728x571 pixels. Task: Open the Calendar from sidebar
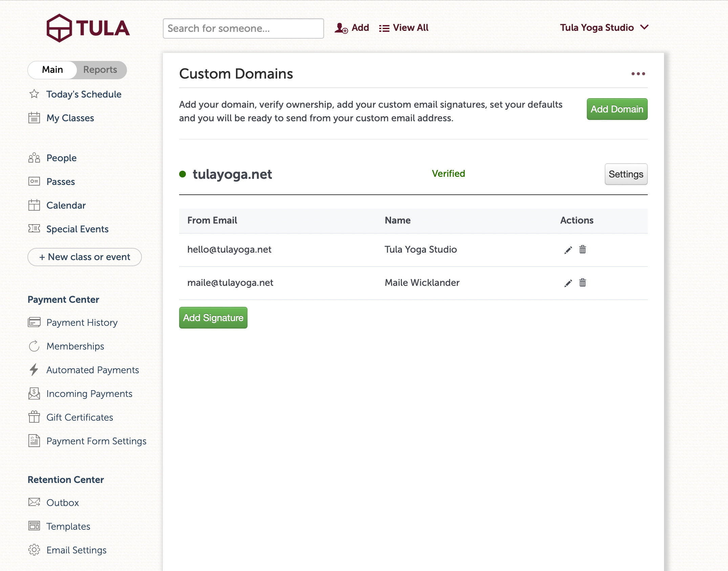(x=66, y=205)
